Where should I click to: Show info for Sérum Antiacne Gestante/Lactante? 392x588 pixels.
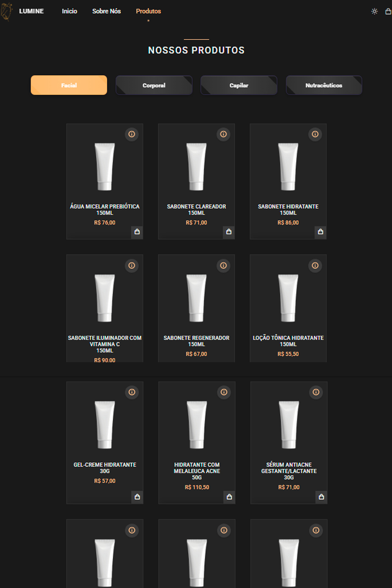click(x=316, y=392)
